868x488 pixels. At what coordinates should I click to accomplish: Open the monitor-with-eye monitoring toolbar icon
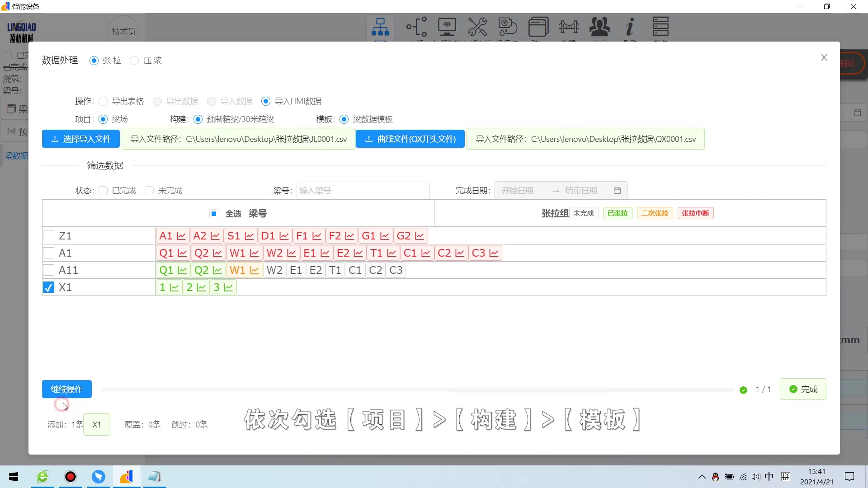point(447,27)
